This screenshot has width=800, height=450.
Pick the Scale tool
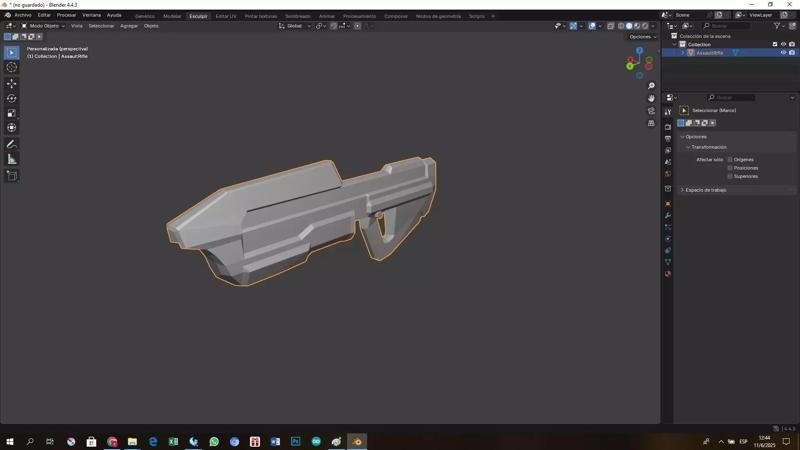pyautogui.click(x=12, y=113)
